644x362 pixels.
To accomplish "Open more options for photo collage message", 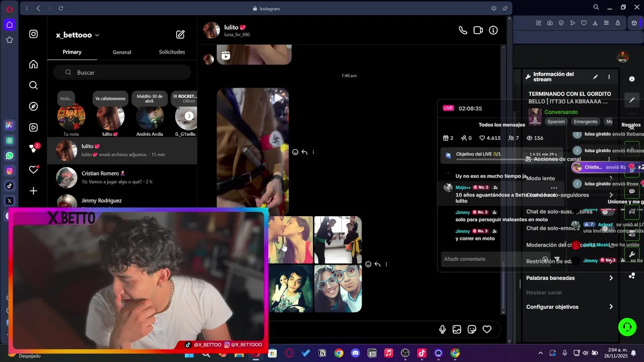I will 386,264.
